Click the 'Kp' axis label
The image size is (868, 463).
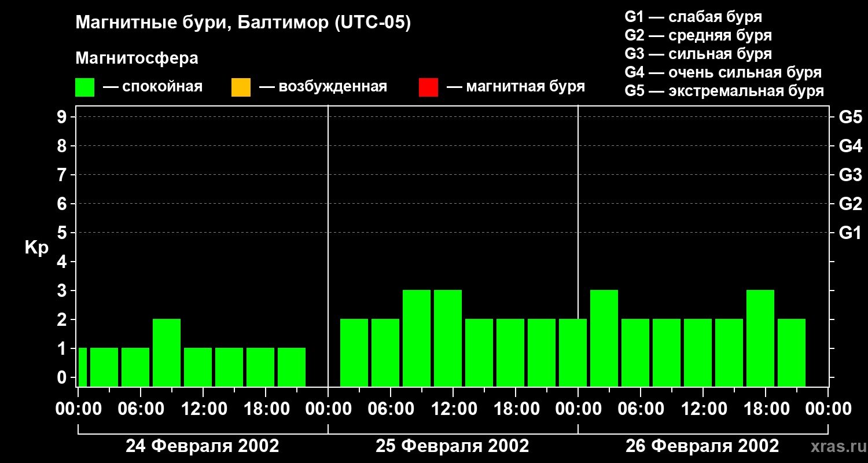[36, 248]
